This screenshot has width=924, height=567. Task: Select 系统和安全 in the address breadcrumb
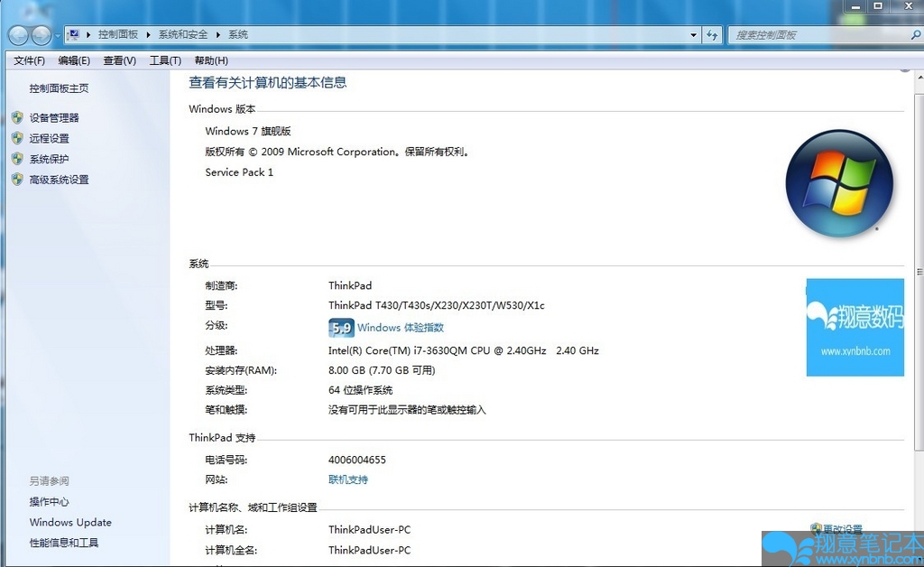(x=183, y=35)
